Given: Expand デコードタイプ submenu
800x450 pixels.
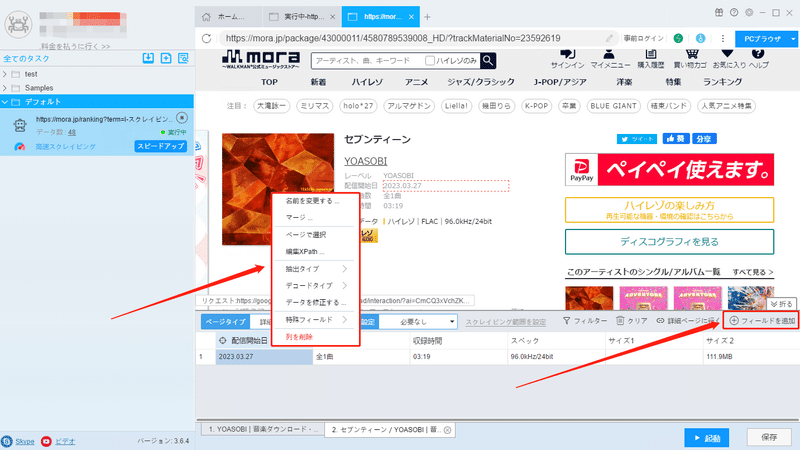Looking at the screenshot, I should [315, 286].
